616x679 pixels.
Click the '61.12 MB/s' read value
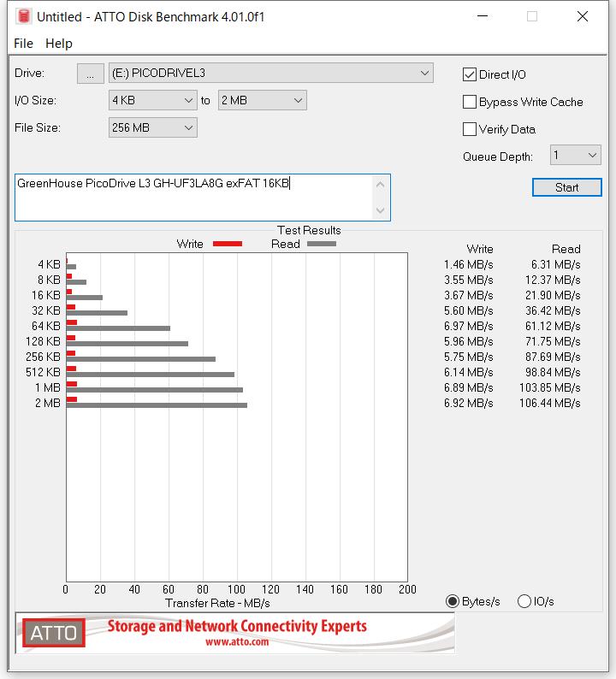553,326
